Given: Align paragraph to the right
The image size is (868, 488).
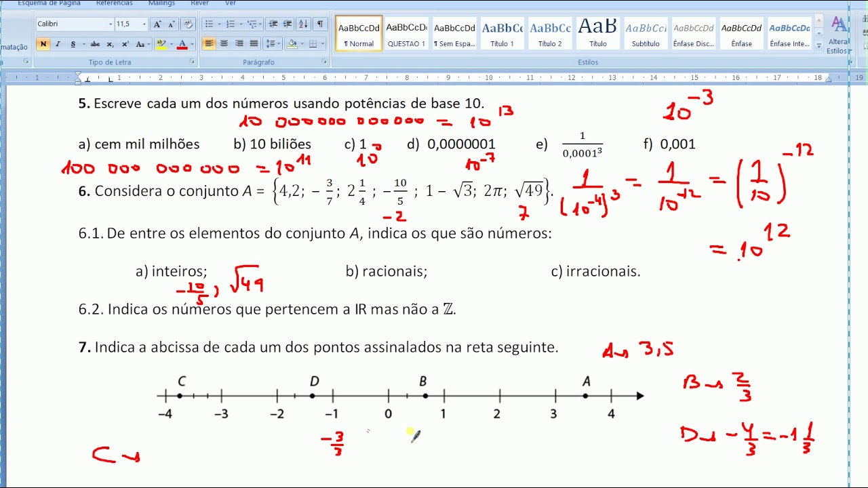Looking at the screenshot, I should pos(239,44).
